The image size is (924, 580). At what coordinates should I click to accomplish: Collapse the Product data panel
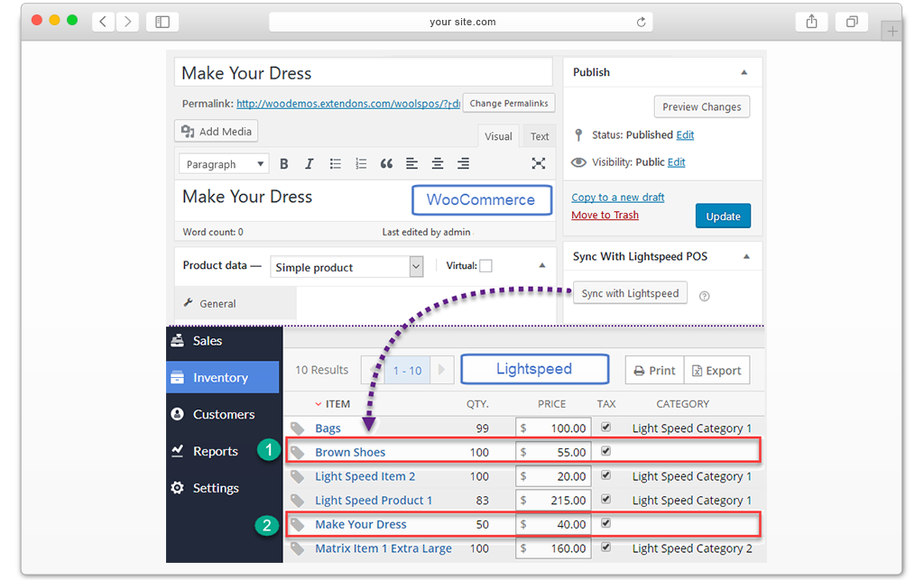click(x=542, y=265)
